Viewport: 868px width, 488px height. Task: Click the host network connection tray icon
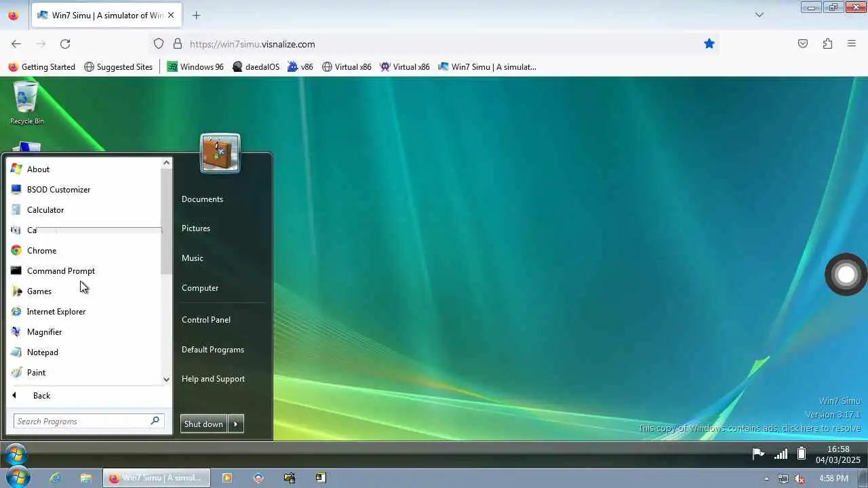pyautogui.click(x=783, y=479)
